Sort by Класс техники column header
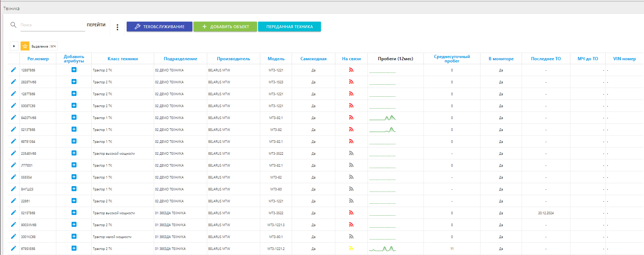 pos(123,59)
